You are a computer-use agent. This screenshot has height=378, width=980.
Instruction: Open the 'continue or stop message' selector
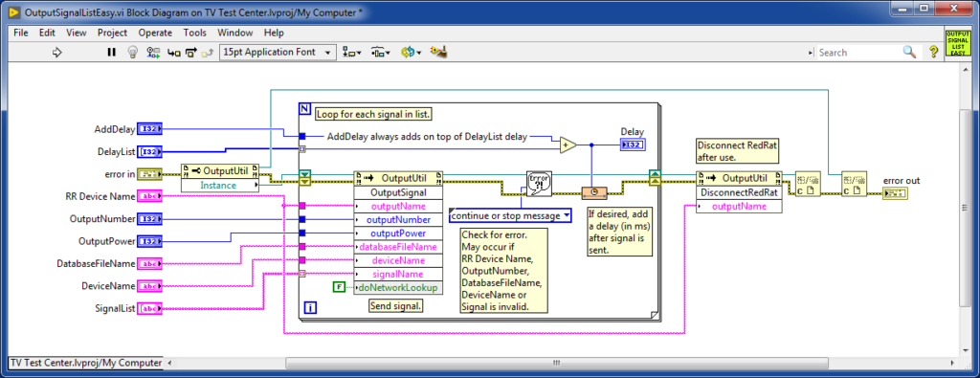pos(511,216)
